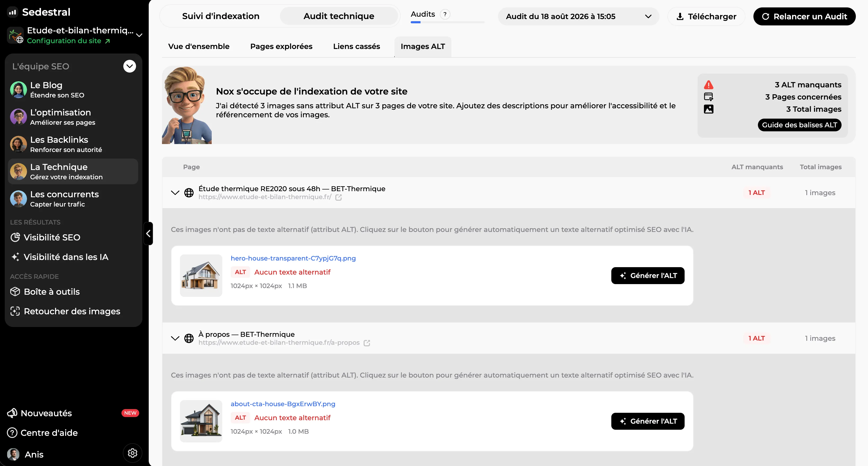Click the NEW badge
Image resolution: width=868 pixels, height=466 pixels.
click(x=130, y=413)
